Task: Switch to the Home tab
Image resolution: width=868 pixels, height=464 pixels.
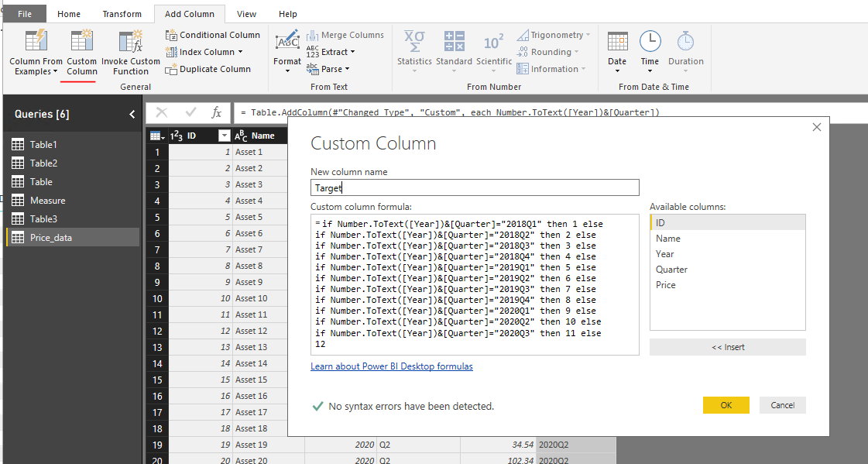Action: 69,14
